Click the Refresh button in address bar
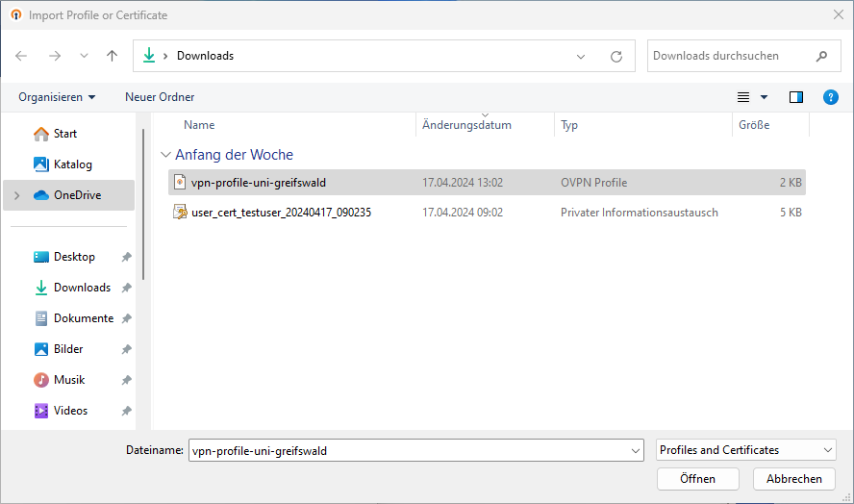Image resolution: width=854 pixels, height=504 pixels. [616, 56]
